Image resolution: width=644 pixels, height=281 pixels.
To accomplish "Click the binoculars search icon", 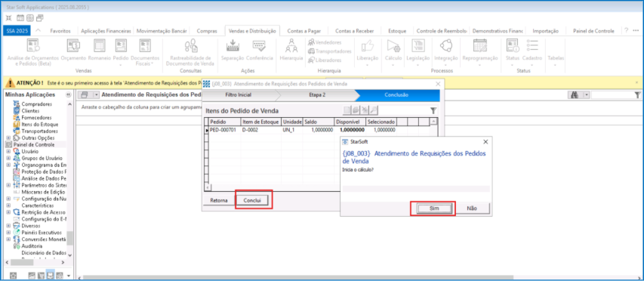I will (x=575, y=95).
